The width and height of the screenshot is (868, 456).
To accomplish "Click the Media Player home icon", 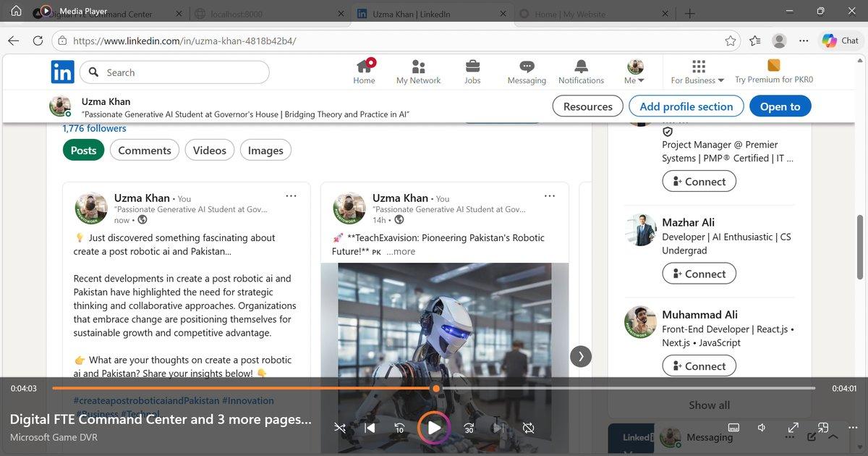I will coord(16,12).
